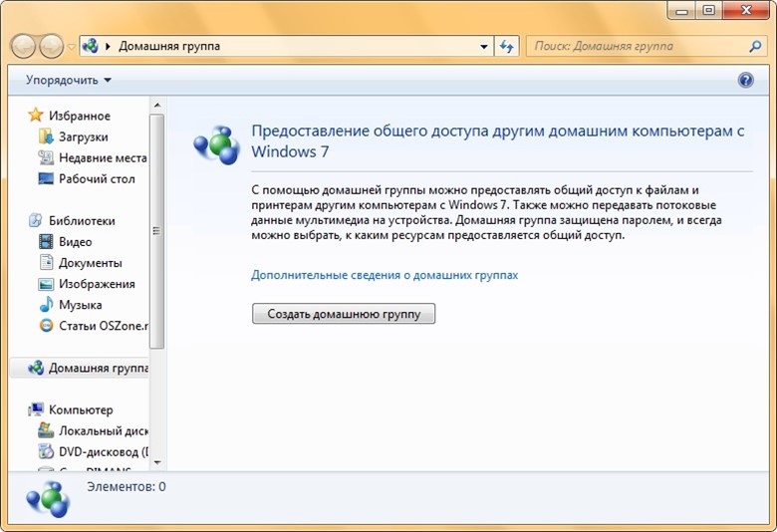
Task: Click the Загрузки folder icon
Action: pos(46,136)
